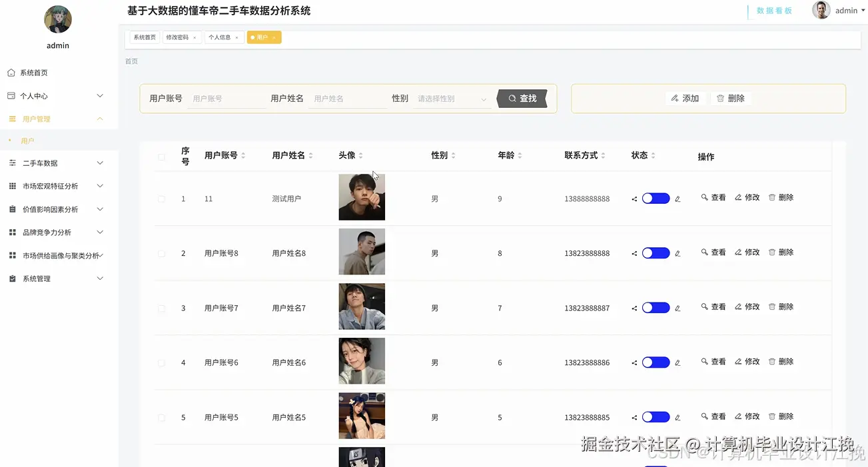This screenshot has height=467, width=868.
Task: Open the 性别 select dropdown
Action: pos(452,99)
